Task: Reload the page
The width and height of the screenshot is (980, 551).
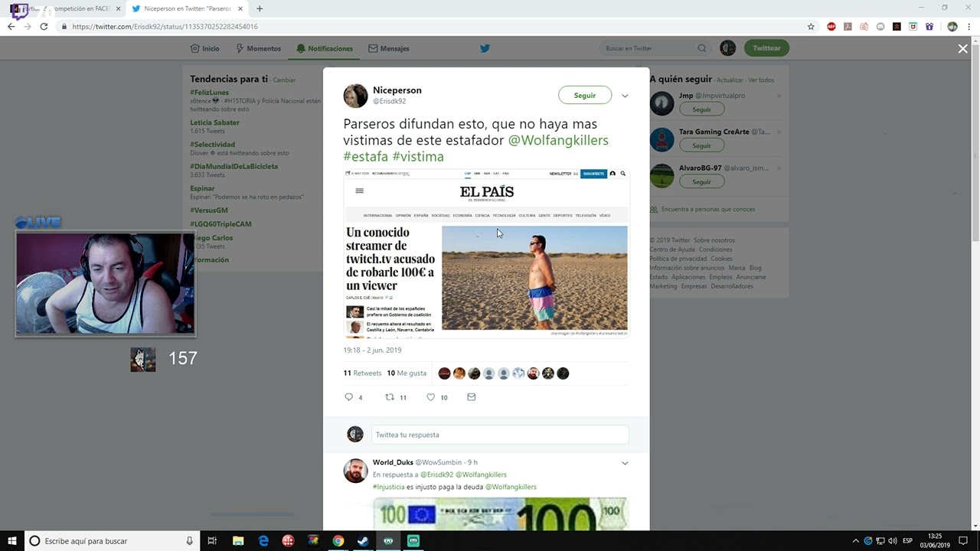Action: pyautogui.click(x=44, y=26)
